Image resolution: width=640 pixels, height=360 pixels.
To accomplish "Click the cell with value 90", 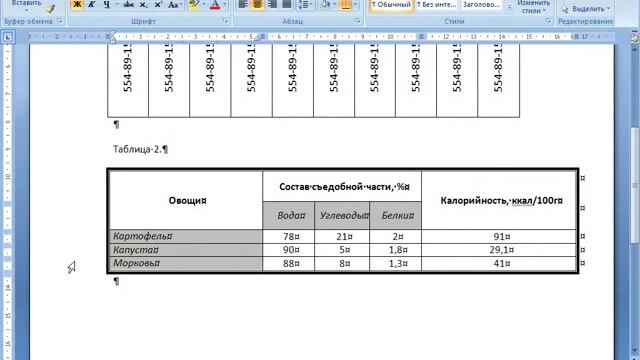I will tap(289, 250).
